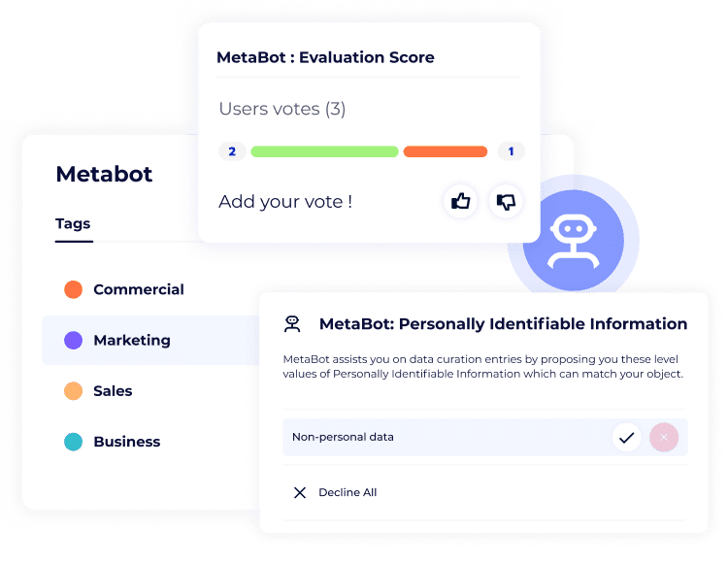728x564 pixels.
Task: Click the green positive votes bar
Action: click(x=324, y=151)
